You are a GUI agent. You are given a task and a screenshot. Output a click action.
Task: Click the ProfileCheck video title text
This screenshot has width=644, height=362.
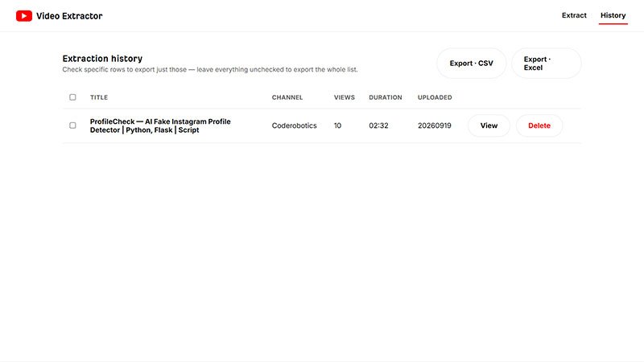[x=160, y=125]
